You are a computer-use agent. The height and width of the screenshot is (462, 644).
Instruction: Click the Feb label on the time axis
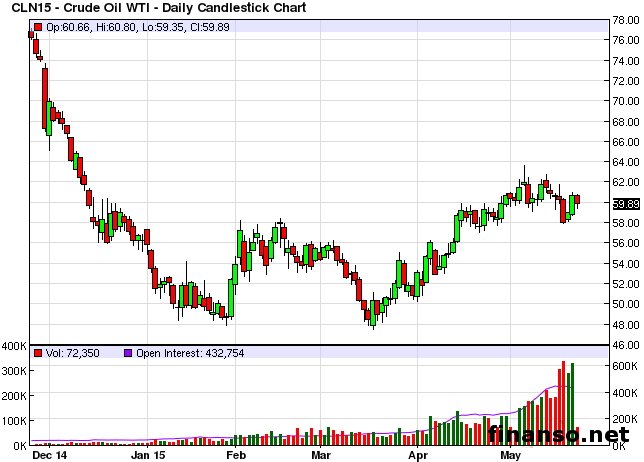tap(235, 454)
